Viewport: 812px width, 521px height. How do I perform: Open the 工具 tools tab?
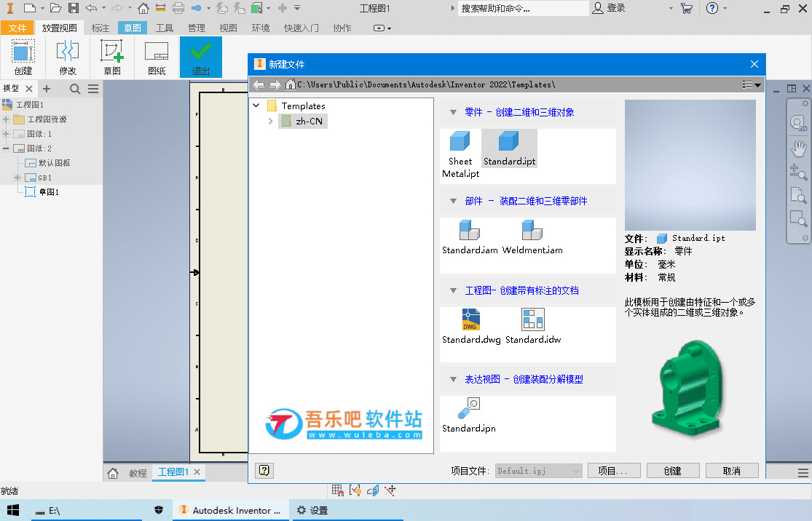[x=165, y=28]
